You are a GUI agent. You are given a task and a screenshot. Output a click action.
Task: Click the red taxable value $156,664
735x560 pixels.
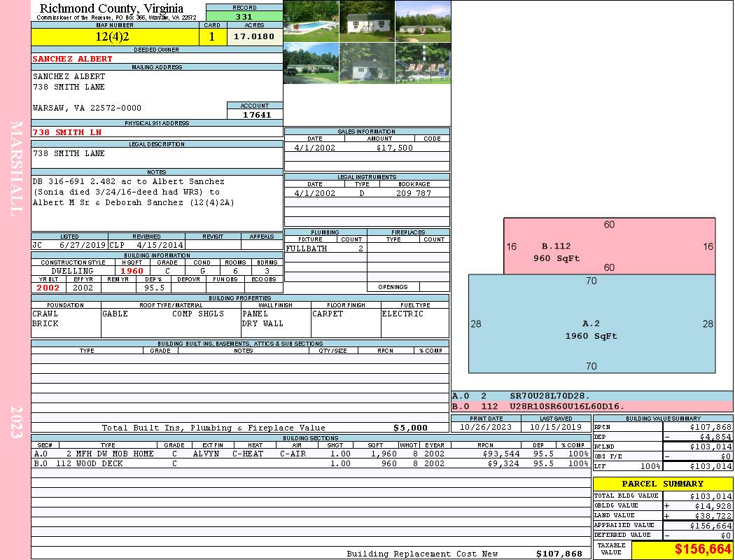point(702,549)
